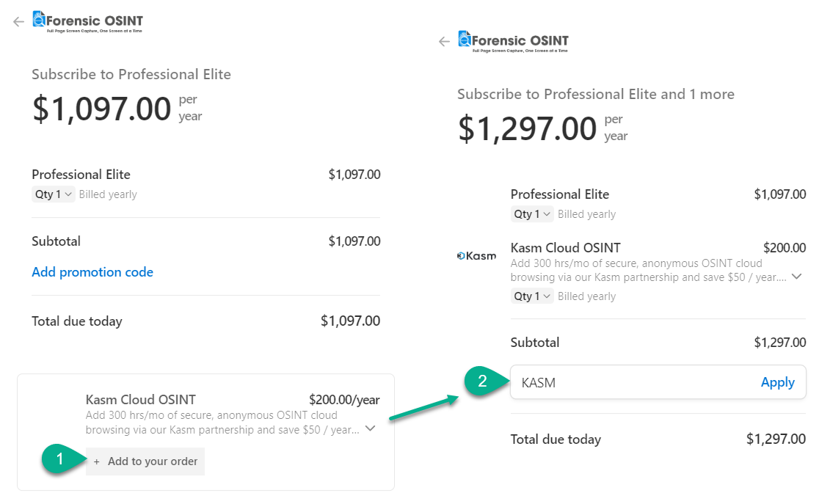Screen dimensions: 830x504
Task: Click the Forensic OSINT logo on left page
Action: pos(88,22)
